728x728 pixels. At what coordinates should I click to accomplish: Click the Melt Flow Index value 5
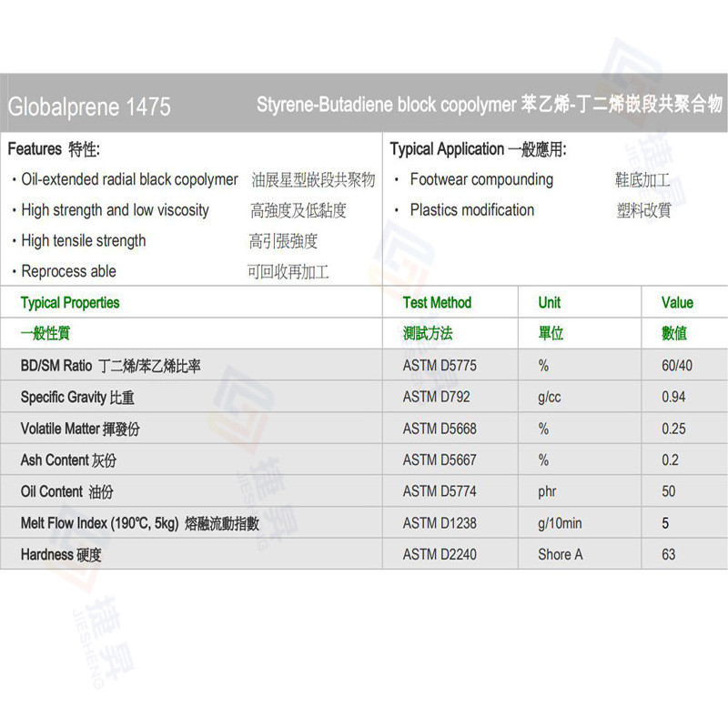665,523
